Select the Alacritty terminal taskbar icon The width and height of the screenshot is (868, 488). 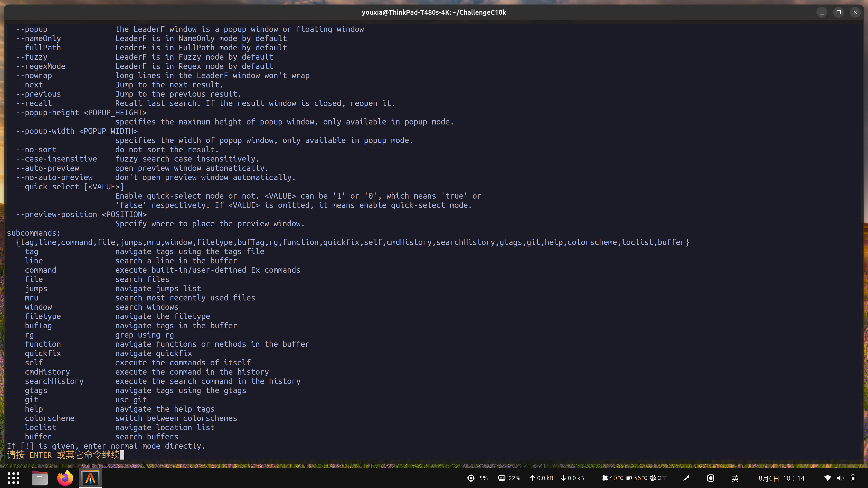click(90, 478)
